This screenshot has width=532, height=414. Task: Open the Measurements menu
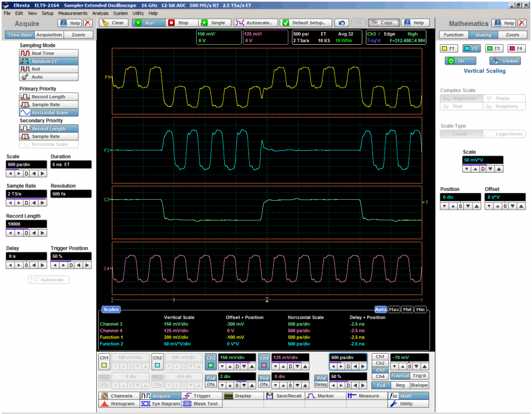point(73,13)
